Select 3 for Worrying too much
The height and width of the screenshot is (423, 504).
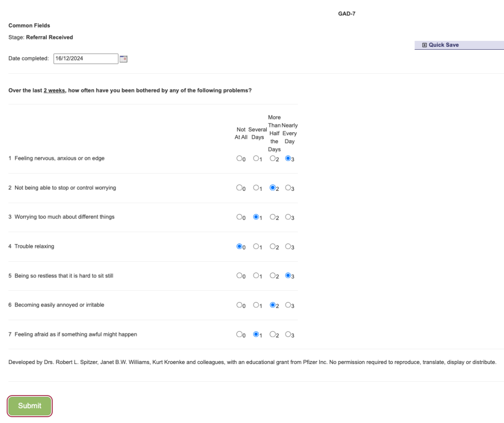(288, 217)
